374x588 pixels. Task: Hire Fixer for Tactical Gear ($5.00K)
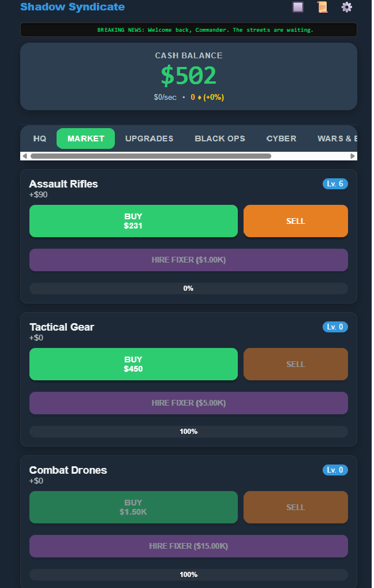188,403
